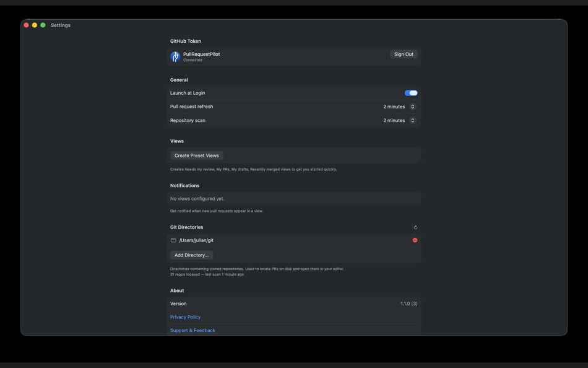Open the Support & Feedback link
The image size is (588, 368).
[x=192, y=330]
